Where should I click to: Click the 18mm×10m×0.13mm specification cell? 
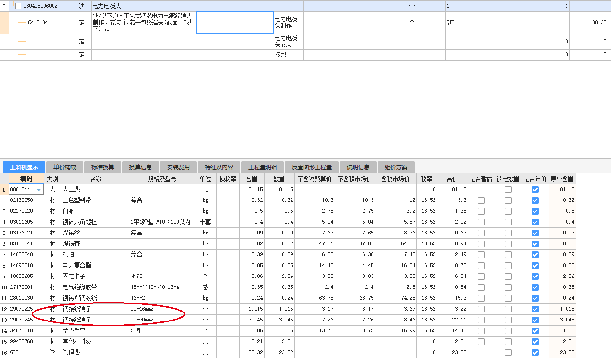162,287
